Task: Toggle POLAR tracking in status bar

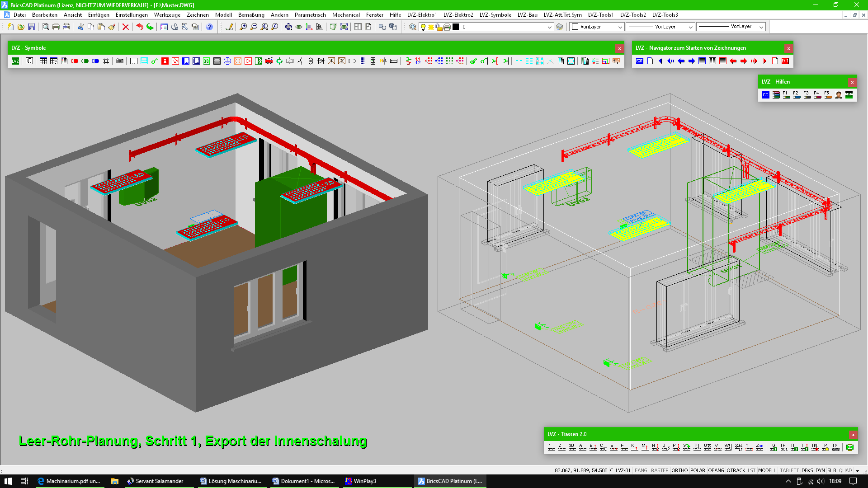Action: [x=698, y=470]
